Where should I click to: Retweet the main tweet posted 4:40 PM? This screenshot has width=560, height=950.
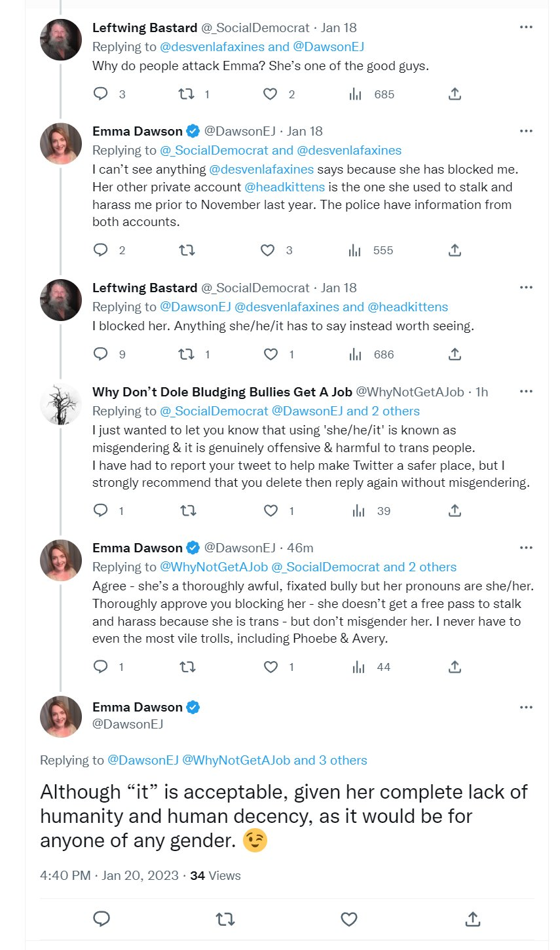225,919
